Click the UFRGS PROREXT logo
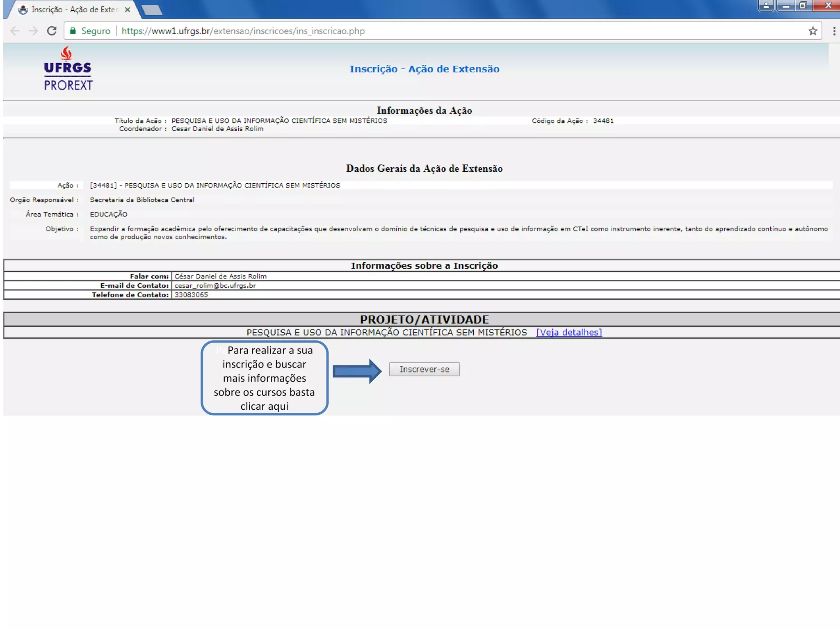Viewport: 840px width, 630px height. click(68, 69)
